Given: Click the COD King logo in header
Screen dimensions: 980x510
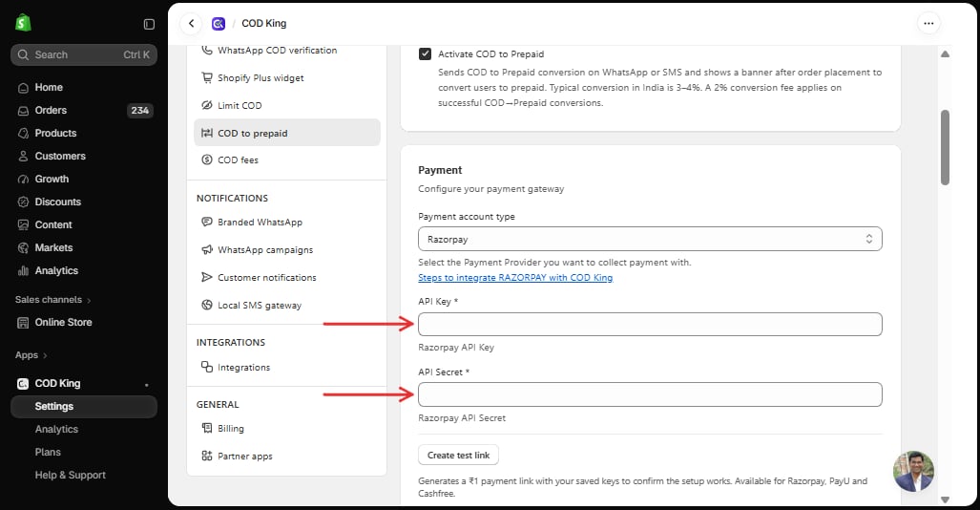Looking at the screenshot, I should pyautogui.click(x=219, y=24).
